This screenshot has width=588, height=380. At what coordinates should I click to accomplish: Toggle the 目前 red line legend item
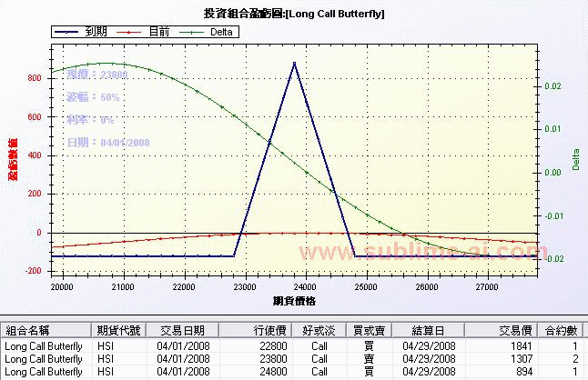(x=148, y=31)
